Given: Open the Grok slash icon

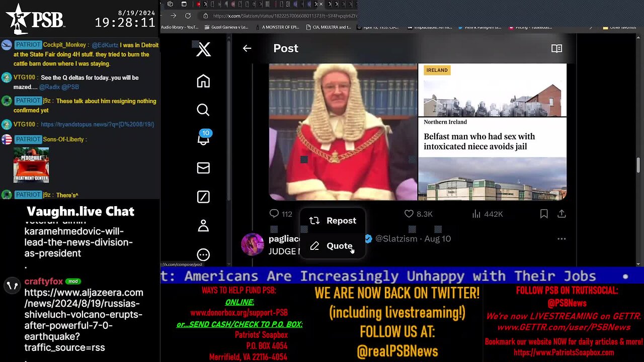Looking at the screenshot, I should pyautogui.click(x=203, y=197).
